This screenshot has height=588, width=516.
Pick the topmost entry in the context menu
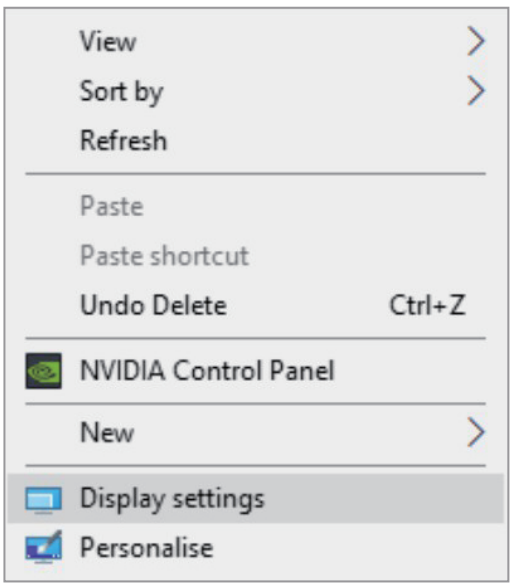click(255, 41)
